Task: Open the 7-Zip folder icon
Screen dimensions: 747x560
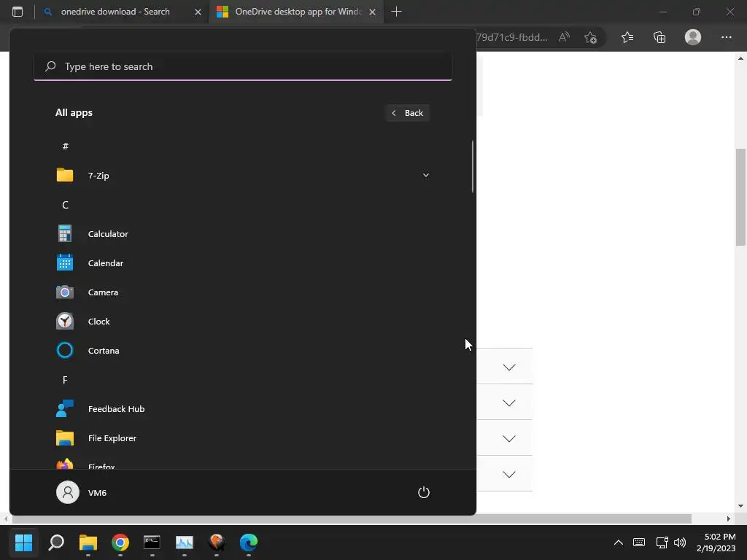Action: click(x=65, y=175)
